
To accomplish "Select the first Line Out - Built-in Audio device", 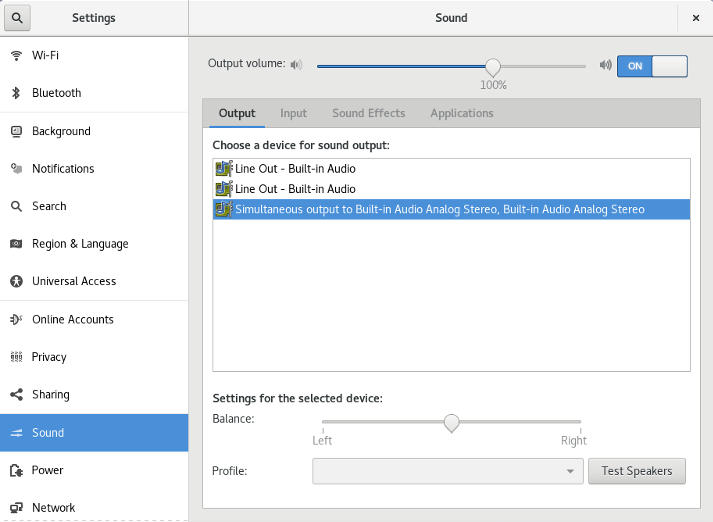I will [x=294, y=168].
